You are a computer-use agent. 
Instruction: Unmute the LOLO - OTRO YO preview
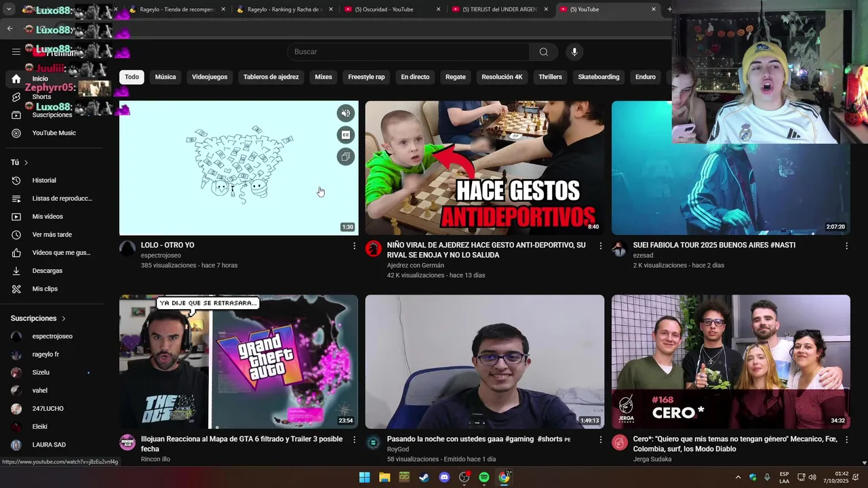click(346, 113)
